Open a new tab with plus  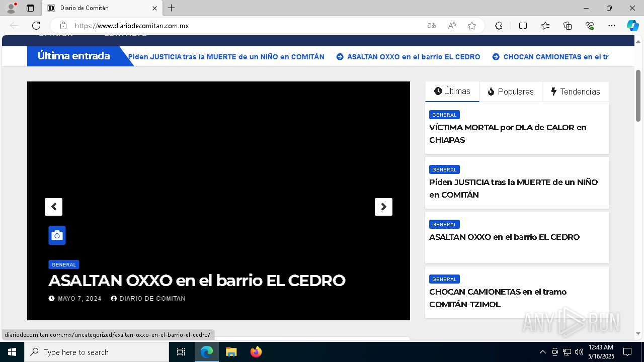(172, 8)
